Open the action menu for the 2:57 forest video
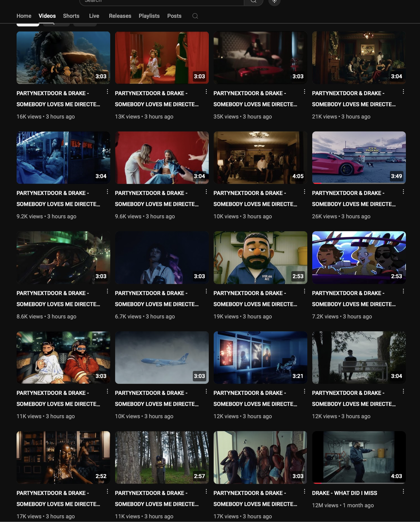 click(206, 491)
